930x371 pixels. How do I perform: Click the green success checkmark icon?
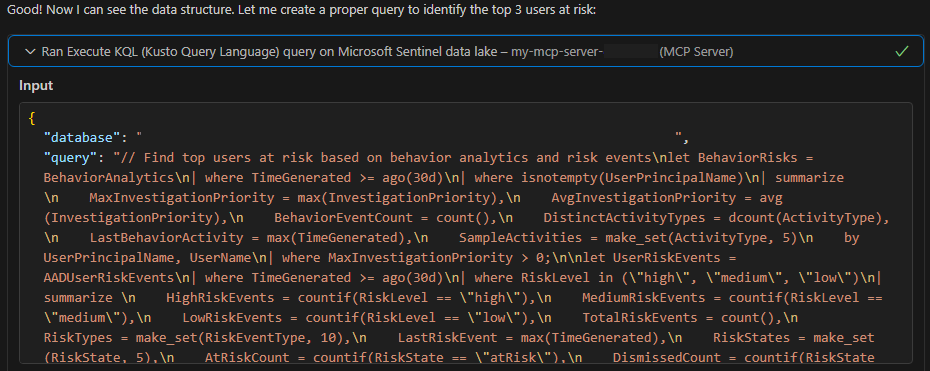pyautogui.click(x=902, y=52)
